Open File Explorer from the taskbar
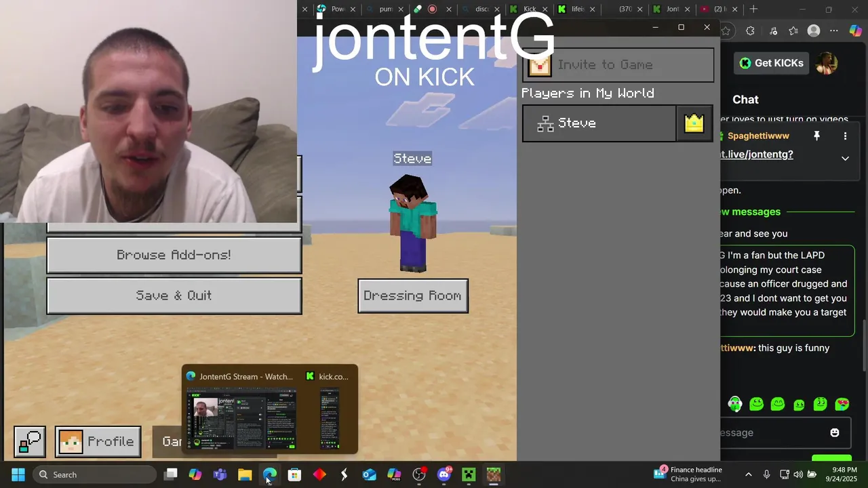The width and height of the screenshot is (868, 488). [x=245, y=474]
